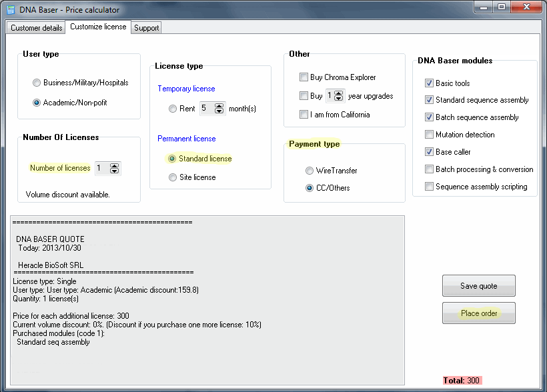Viewport: 547px width, 392px height.
Task: Click the Permanent license heading
Action: pyautogui.click(x=187, y=139)
